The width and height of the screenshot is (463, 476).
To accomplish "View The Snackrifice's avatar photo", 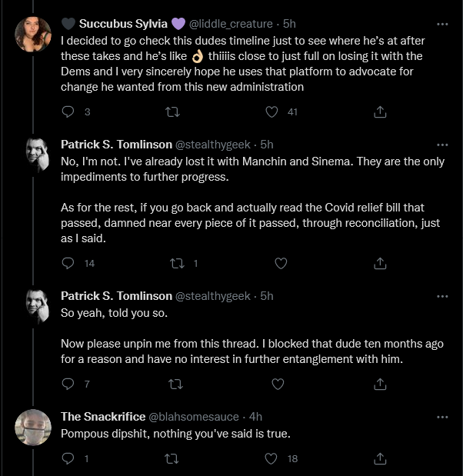I will pos(33,428).
